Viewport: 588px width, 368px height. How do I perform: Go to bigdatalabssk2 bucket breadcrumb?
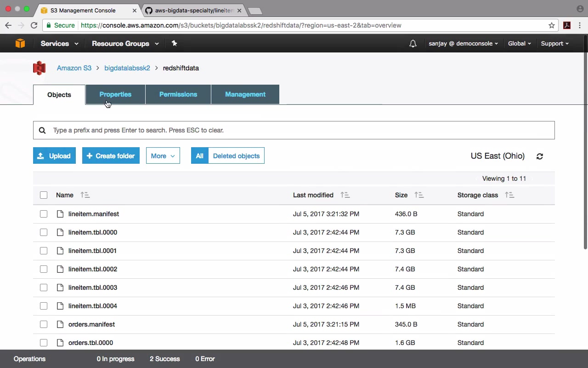(x=127, y=68)
